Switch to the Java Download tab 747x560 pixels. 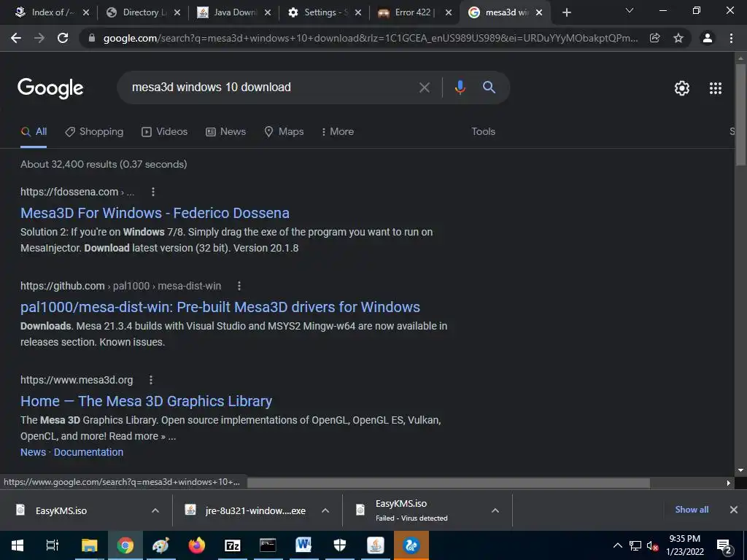click(x=234, y=12)
